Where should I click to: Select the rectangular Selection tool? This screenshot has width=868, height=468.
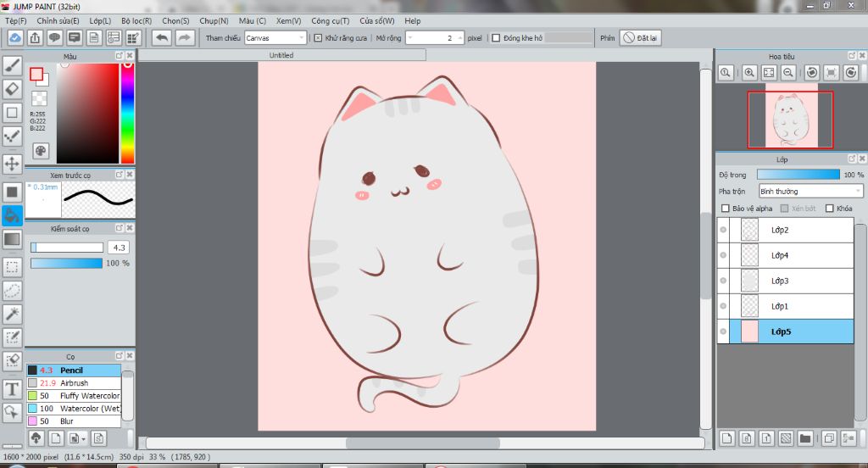[12, 267]
